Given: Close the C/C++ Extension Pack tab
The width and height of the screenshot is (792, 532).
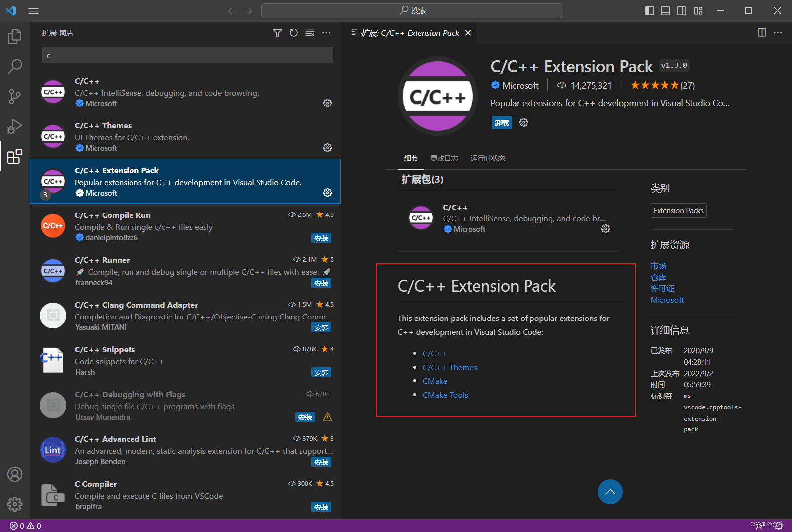Looking at the screenshot, I should click(x=468, y=33).
